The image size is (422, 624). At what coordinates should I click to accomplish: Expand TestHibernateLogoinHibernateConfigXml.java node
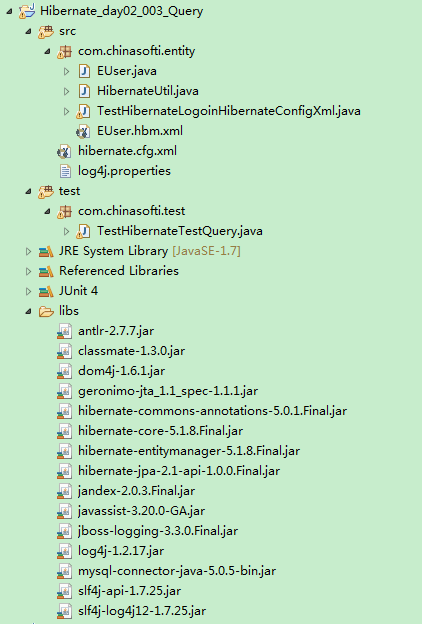click(66, 111)
